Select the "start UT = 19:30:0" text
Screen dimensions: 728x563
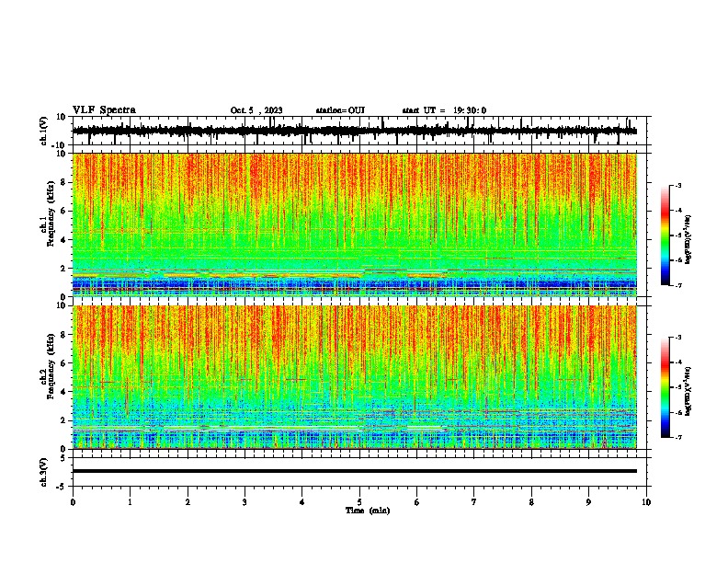click(x=444, y=110)
